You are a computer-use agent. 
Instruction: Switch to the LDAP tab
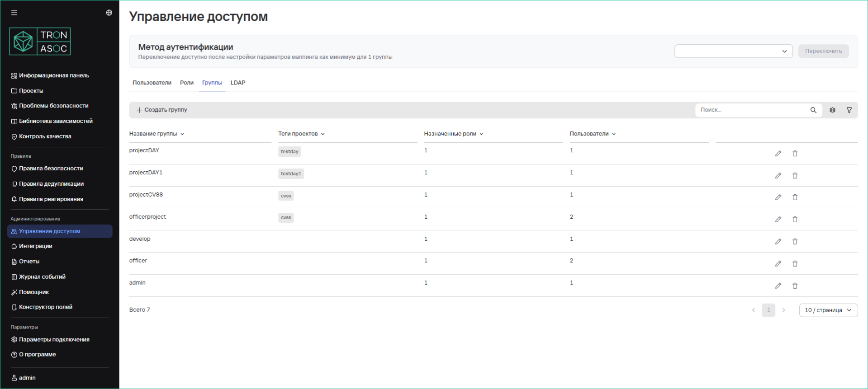(x=238, y=83)
